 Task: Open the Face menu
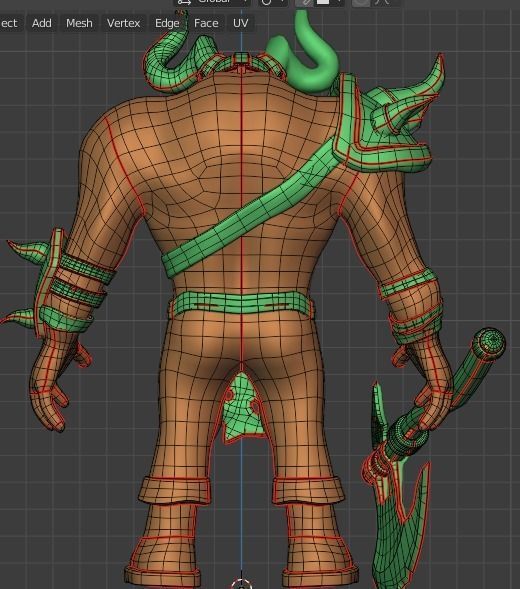click(206, 23)
